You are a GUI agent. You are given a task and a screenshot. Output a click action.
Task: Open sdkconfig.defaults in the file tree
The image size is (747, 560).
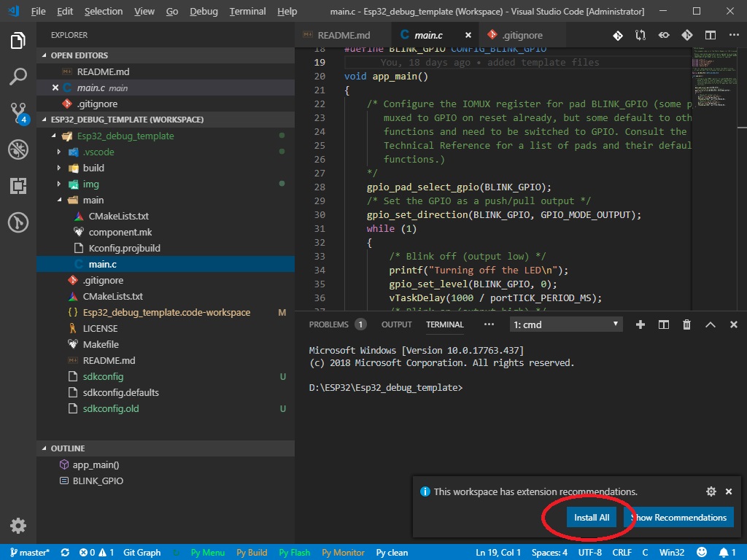(166, 392)
